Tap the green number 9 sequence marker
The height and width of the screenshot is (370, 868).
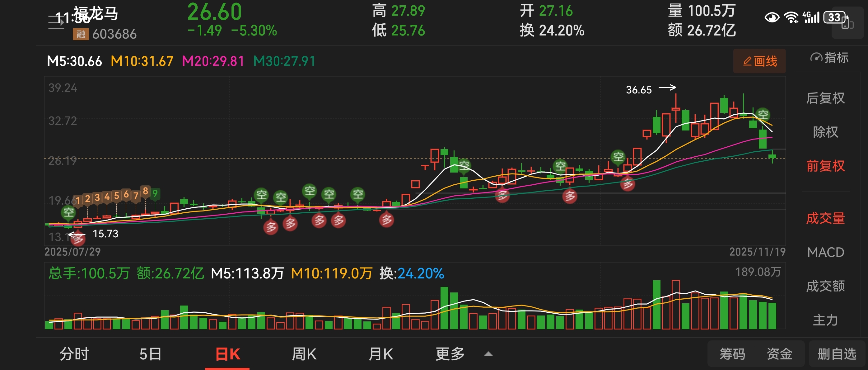[x=155, y=194]
